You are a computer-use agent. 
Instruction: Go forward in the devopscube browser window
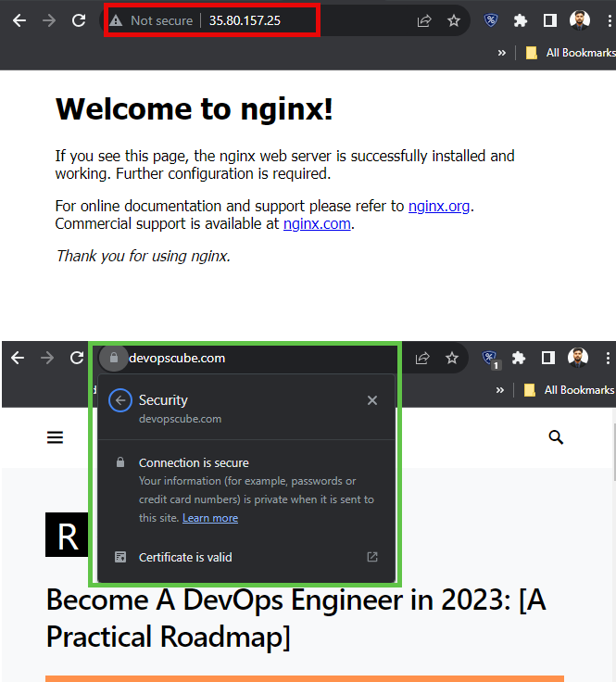click(x=47, y=358)
